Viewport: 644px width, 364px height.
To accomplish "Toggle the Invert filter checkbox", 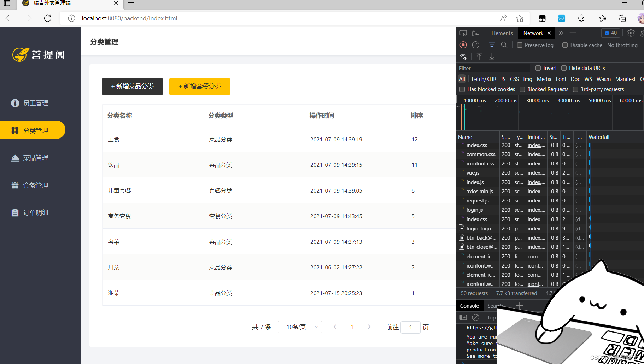I will tap(538, 68).
